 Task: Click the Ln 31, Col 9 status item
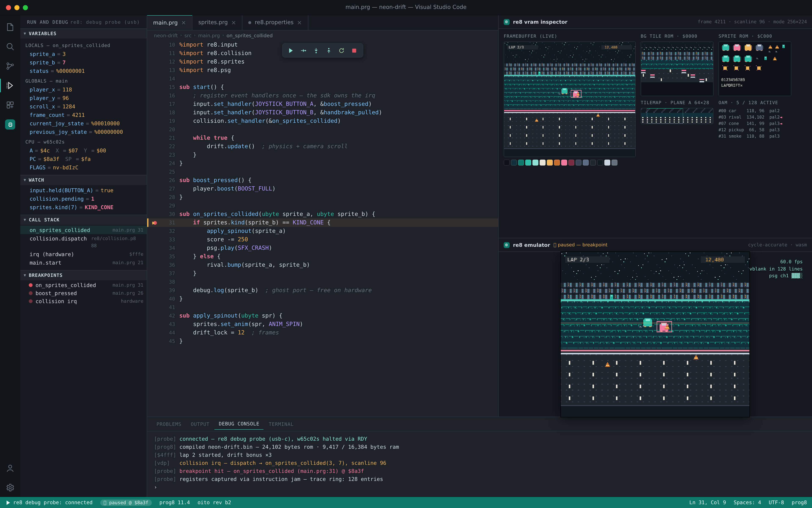tap(707, 503)
